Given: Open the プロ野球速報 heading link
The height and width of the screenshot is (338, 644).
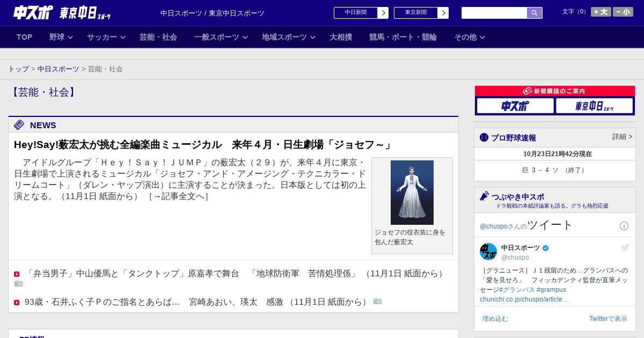Looking at the screenshot, I should pyautogui.click(x=514, y=138).
